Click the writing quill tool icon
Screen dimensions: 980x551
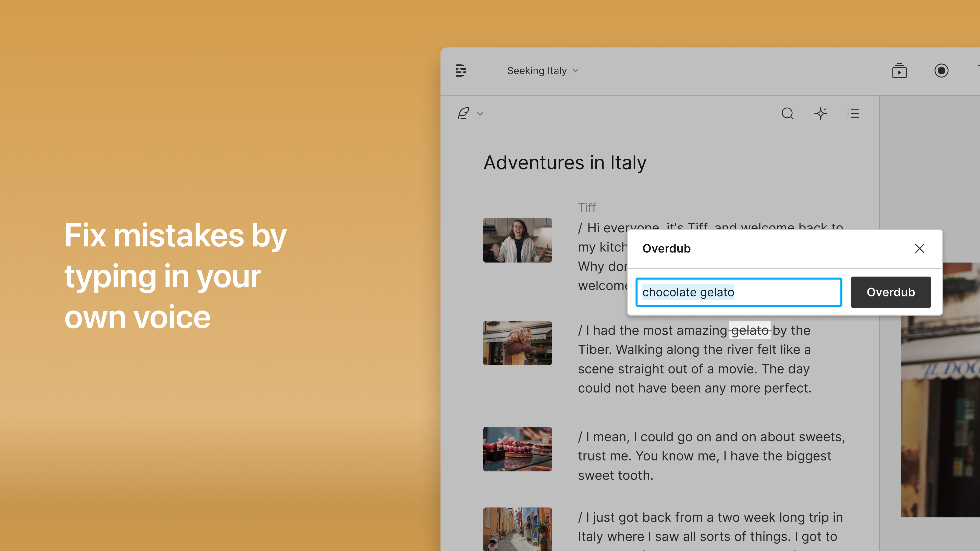tap(463, 113)
